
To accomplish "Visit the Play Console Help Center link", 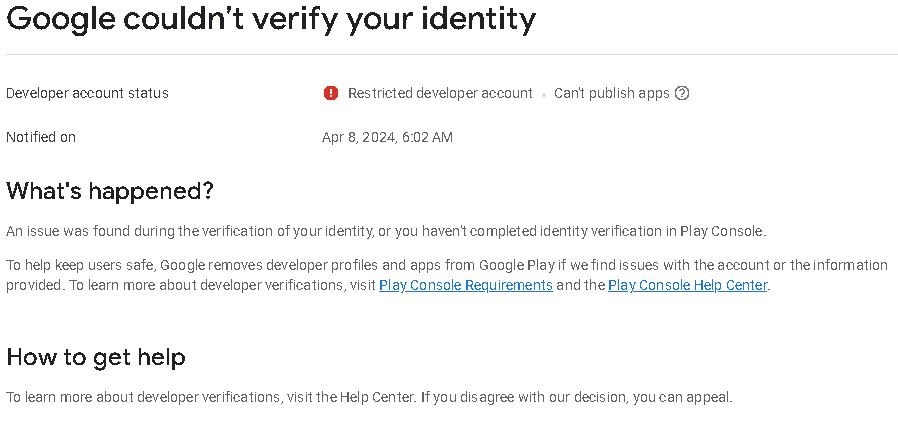I will point(687,285).
